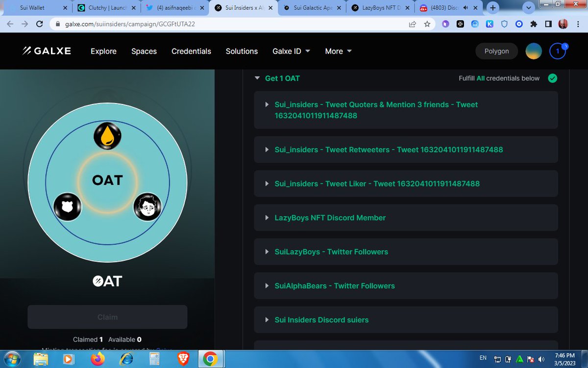Click the Claim button under the OAT

coord(107,317)
